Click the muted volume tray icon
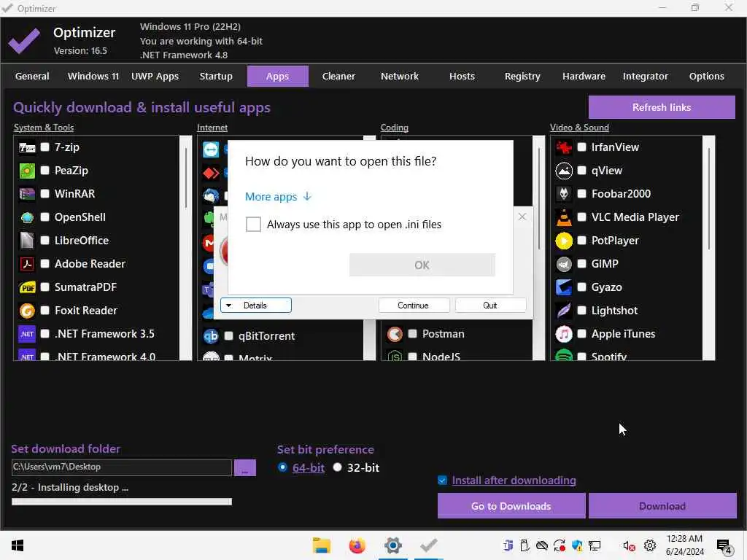Screen dimensions: 747x560 [x=629, y=545]
